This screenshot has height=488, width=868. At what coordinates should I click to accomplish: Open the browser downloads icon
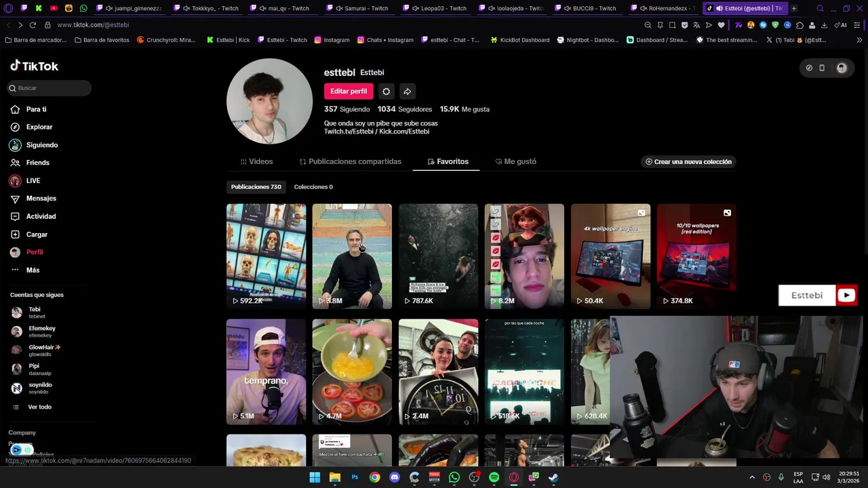coord(824,24)
